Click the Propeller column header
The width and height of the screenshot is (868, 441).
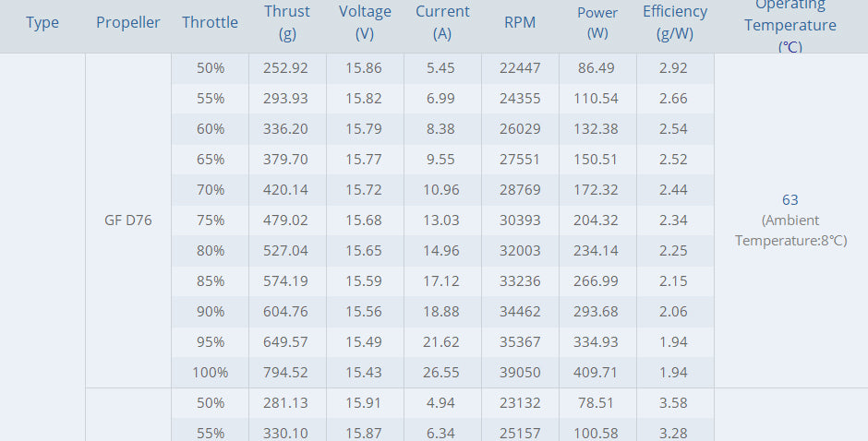(x=127, y=23)
